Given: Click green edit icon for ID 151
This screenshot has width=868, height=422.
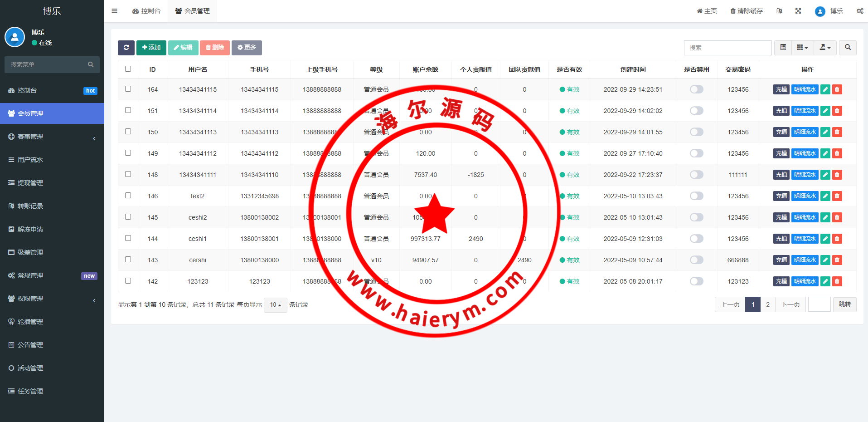Looking at the screenshot, I should pyautogui.click(x=825, y=111).
